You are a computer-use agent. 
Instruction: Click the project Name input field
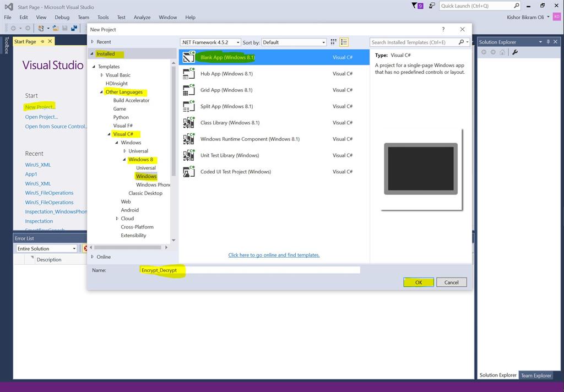(x=251, y=270)
